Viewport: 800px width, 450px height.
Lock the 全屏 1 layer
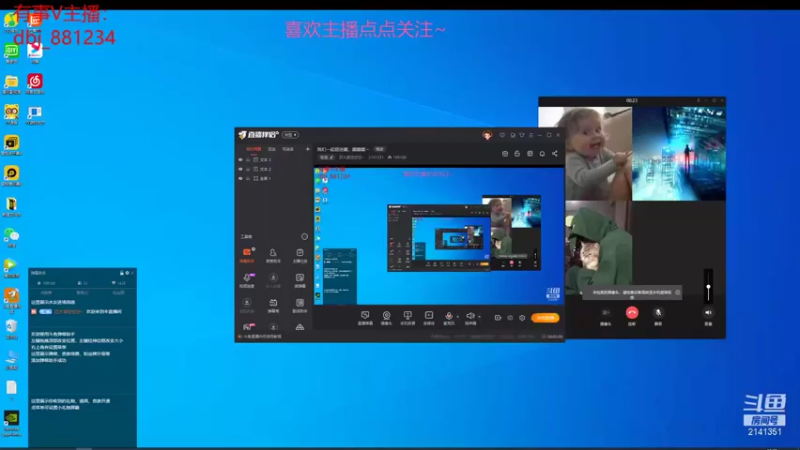(x=248, y=179)
